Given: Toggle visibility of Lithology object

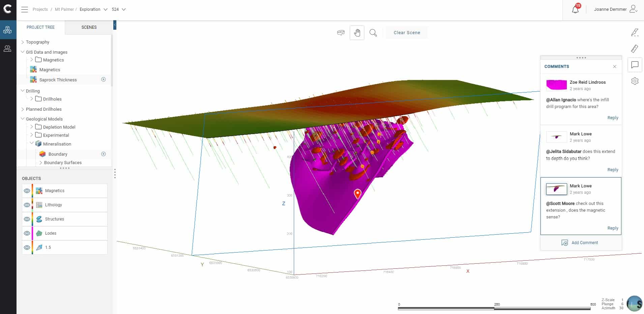Looking at the screenshot, I should tap(27, 205).
